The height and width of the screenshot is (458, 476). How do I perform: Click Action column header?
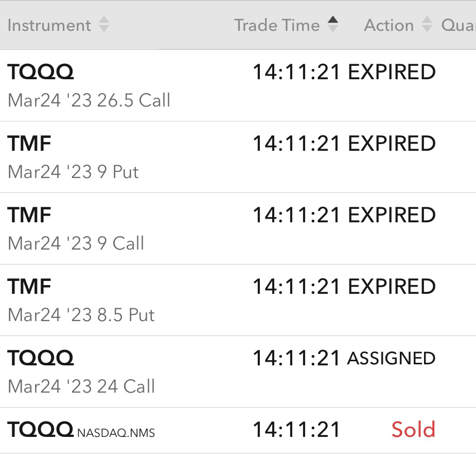coord(389,25)
